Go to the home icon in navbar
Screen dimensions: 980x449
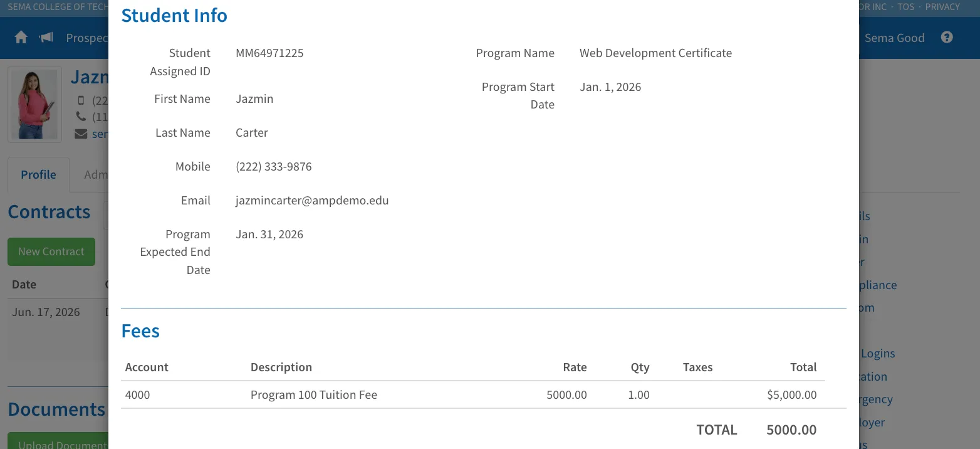[x=21, y=38]
